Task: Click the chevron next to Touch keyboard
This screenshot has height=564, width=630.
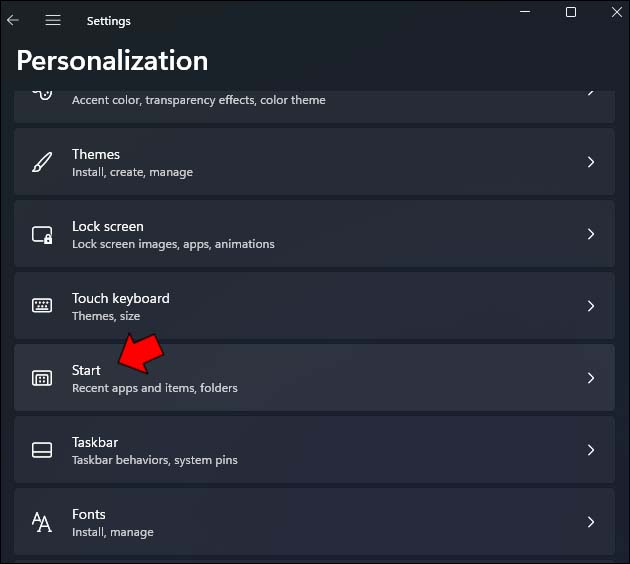Action: (591, 306)
